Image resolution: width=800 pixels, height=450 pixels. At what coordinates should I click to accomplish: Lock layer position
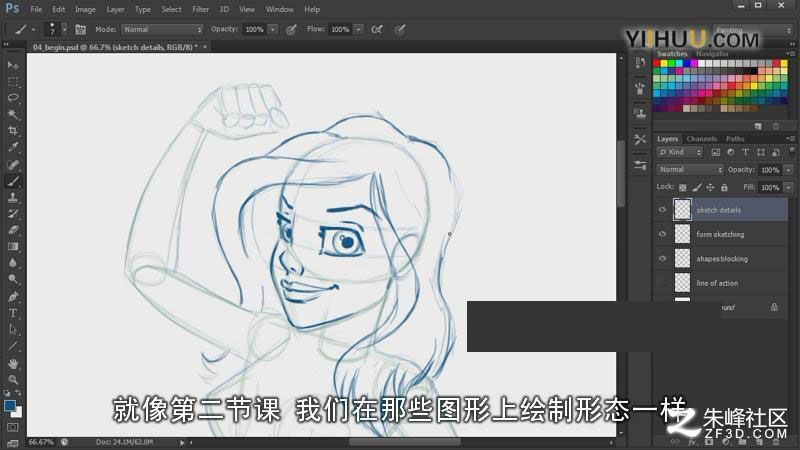click(x=710, y=187)
